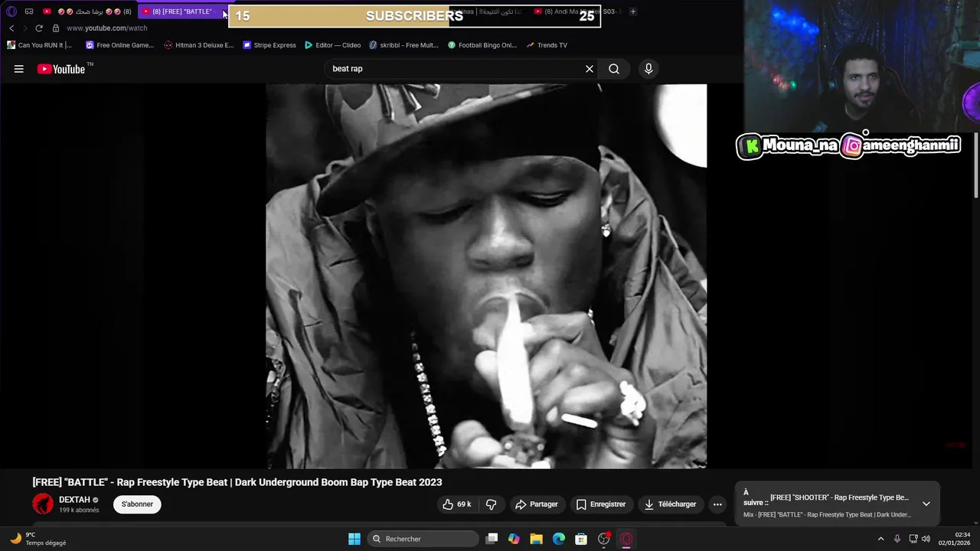The width and height of the screenshot is (980, 551).
Task: Open the Opera GX menu icon
Action: [11, 11]
